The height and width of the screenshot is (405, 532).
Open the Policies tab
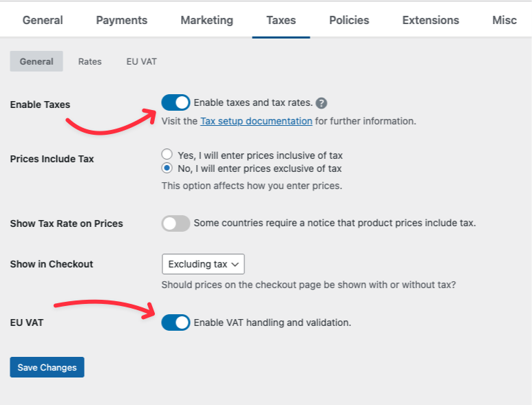point(349,20)
